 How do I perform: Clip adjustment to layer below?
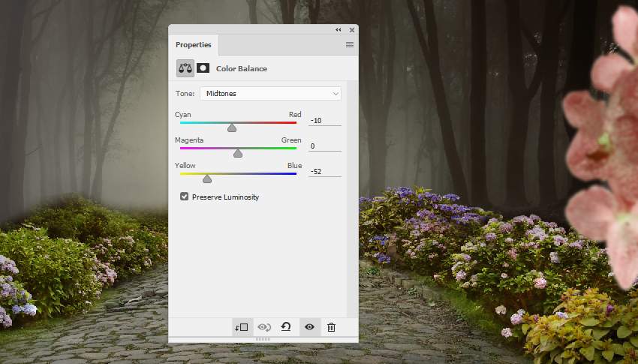tap(242, 327)
